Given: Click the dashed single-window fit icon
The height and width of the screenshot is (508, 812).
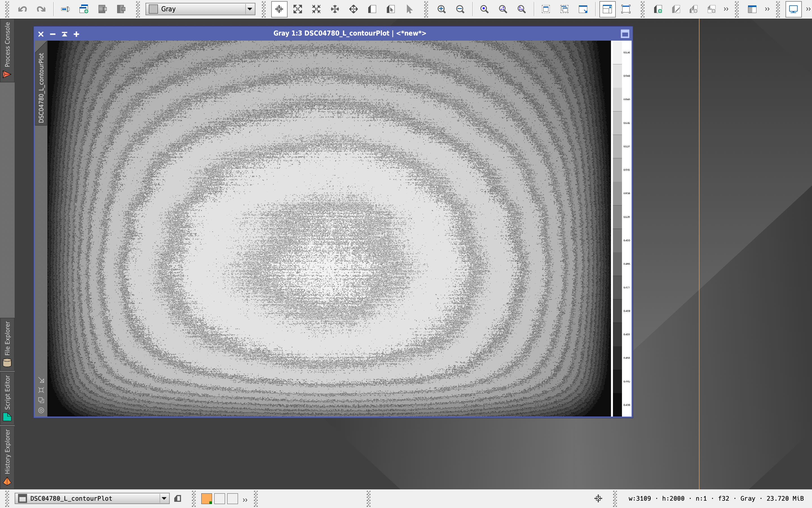Looking at the screenshot, I should [x=546, y=9].
